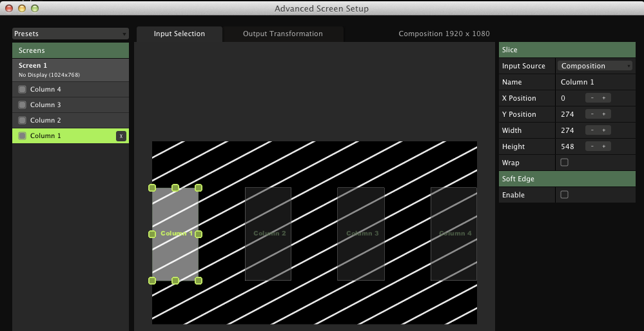This screenshot has width=644, height=331.
Task: Decrease the Y Position value
Action: [592, 114]
